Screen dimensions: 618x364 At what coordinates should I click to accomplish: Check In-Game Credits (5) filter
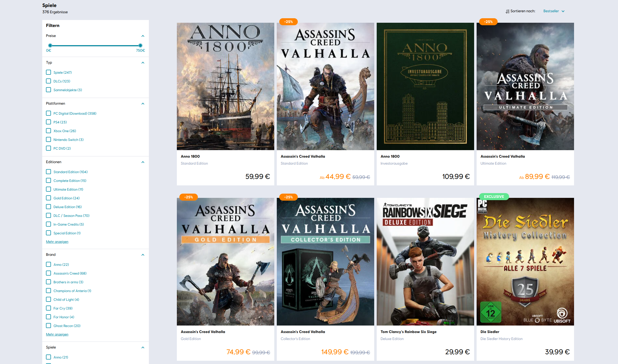click(48, 224)
